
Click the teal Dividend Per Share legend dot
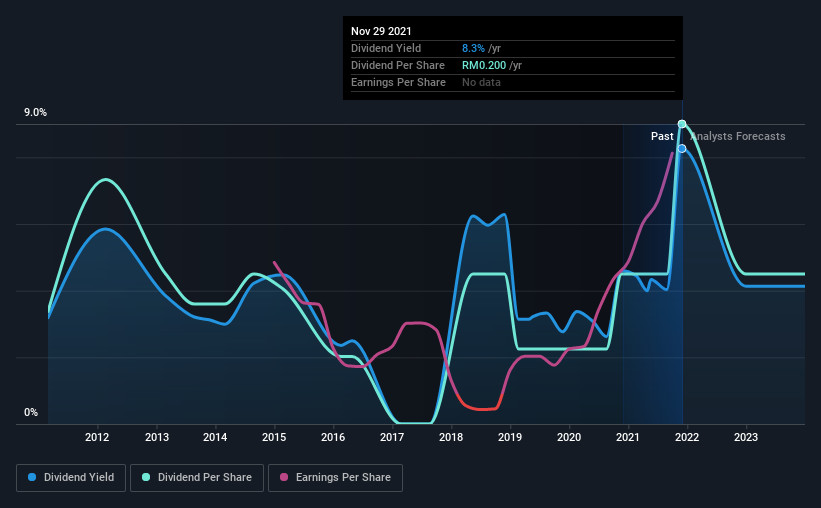pos(146,477)
